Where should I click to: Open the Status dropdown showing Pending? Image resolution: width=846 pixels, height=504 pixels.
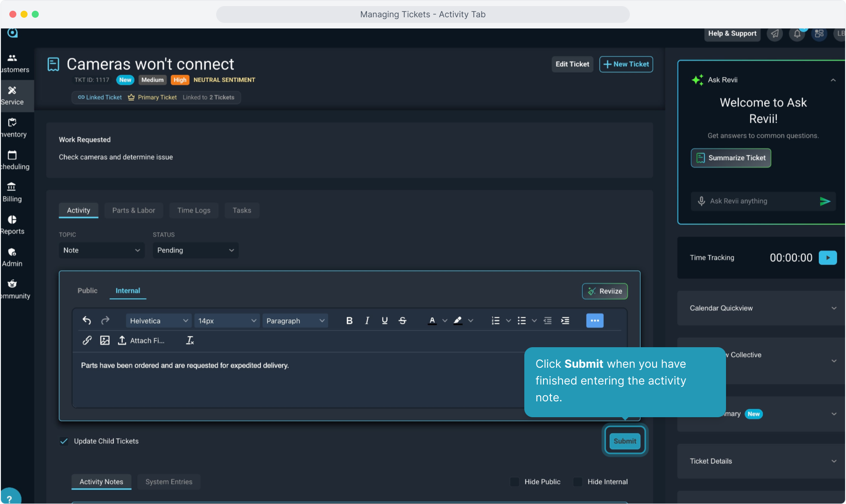click(x=195, y=250)
